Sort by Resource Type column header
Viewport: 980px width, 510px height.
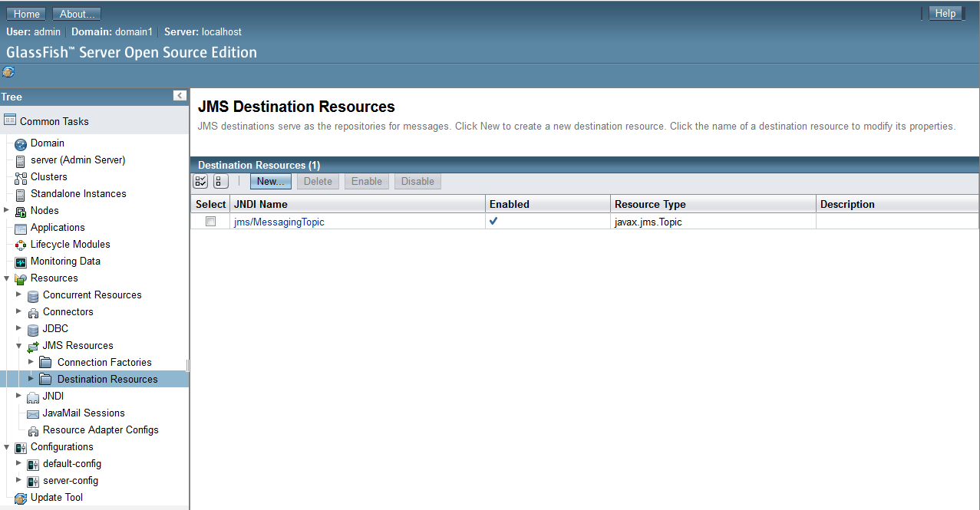(x=650, y=204)
